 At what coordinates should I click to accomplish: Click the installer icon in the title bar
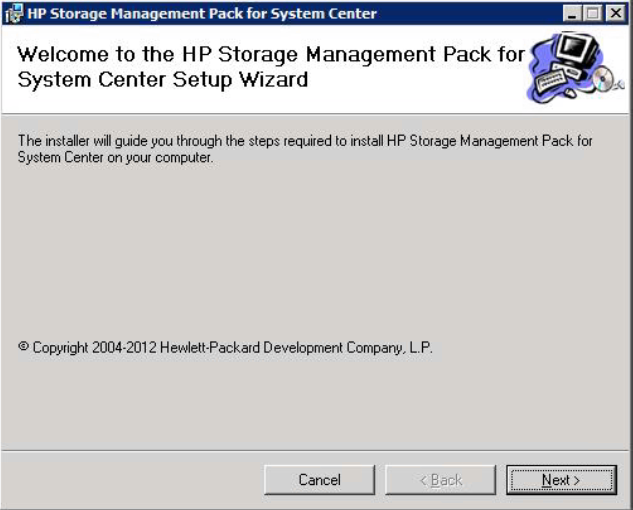click(x=13, y=14)
